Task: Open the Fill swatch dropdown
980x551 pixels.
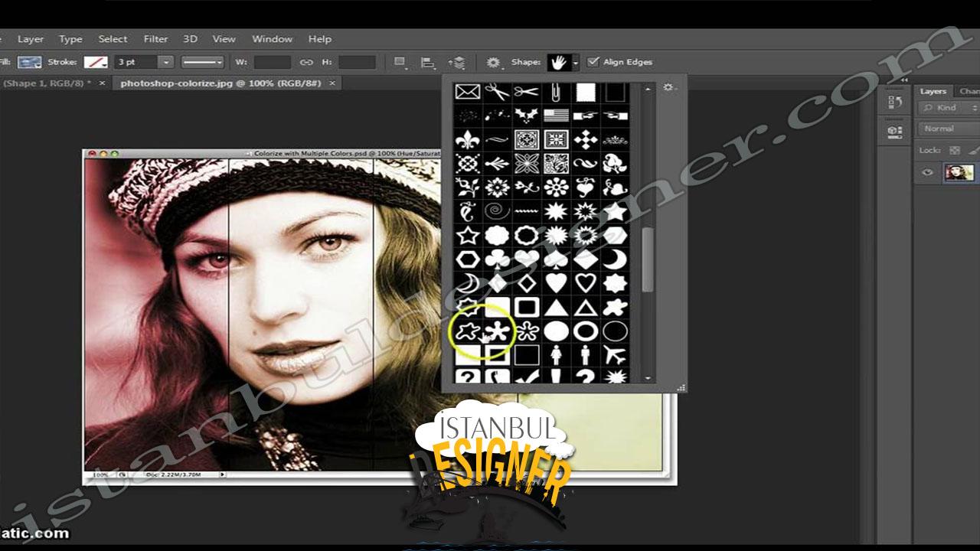Action: click(x=29, y=62)
